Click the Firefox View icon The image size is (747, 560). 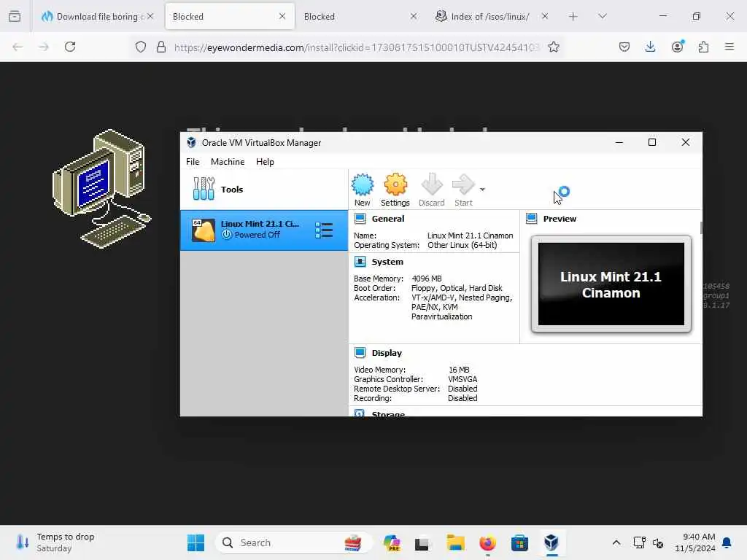[x=15, y=16]
